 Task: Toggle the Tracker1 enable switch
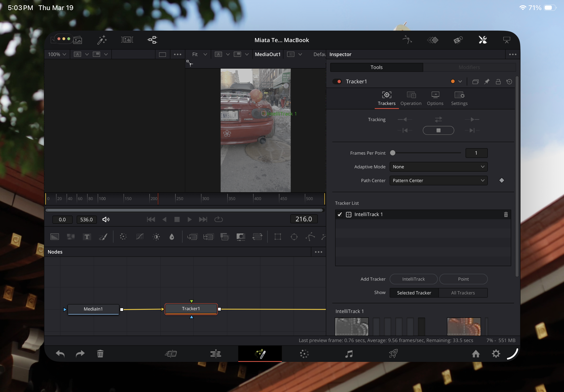tap(337, 81)
